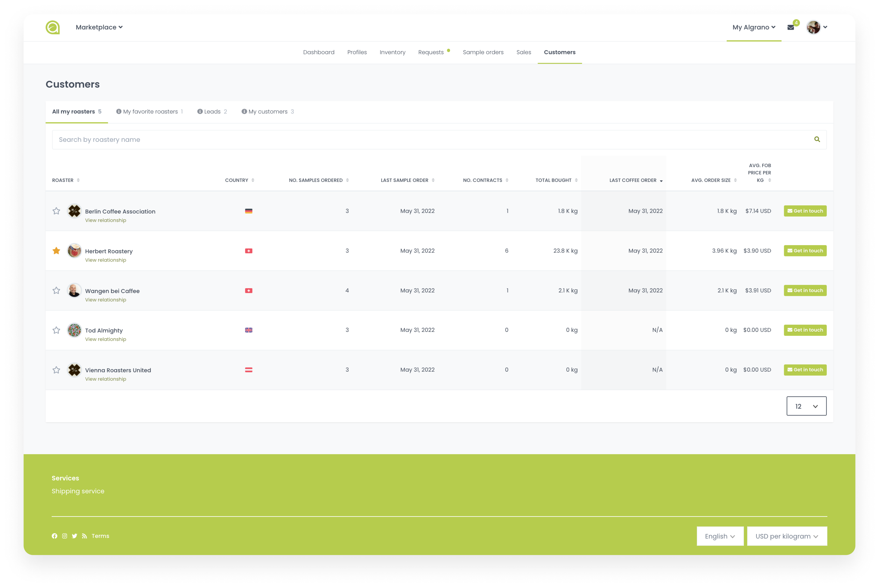Viewport: 879px width, 588px height.
Task: Go to the Profiles tab
Action: click(x=357, y=52)
